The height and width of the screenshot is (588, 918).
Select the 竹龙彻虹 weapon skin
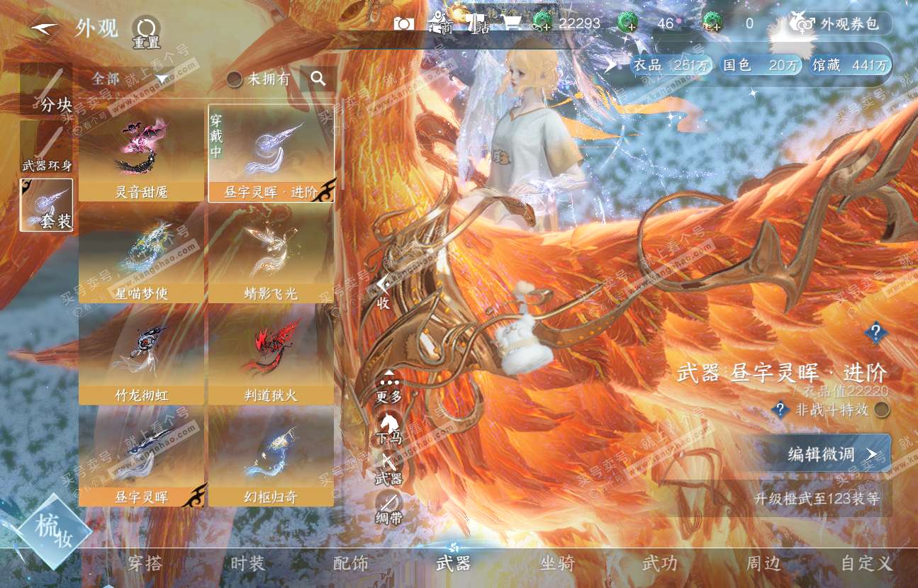142,356
